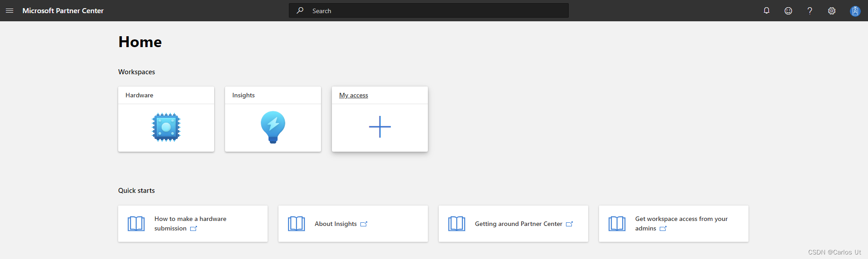Click external link icon after hardware submission
868x259 pixels.
[x=194, y=228]
